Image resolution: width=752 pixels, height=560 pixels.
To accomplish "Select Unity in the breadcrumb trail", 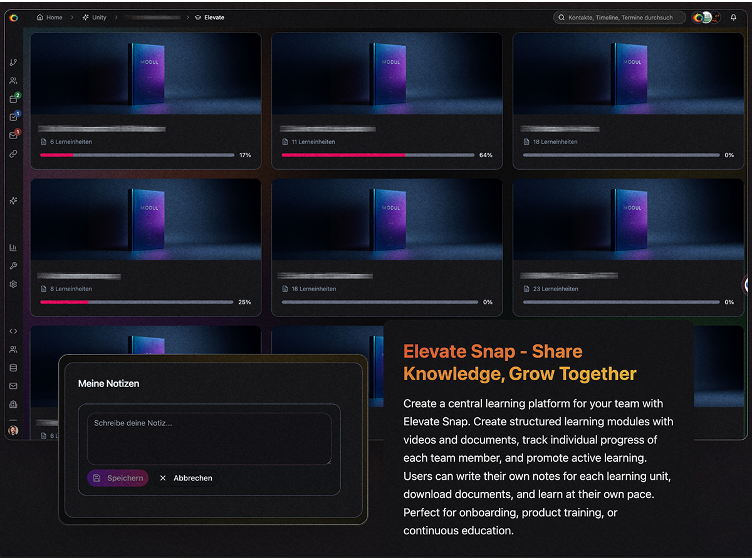I will pos(94,17).
